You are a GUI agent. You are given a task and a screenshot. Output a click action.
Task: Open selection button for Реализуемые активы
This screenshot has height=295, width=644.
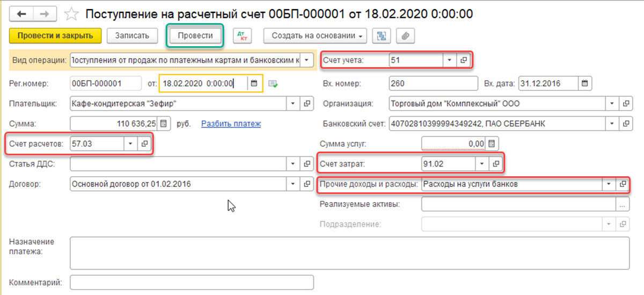click(623, 204)
